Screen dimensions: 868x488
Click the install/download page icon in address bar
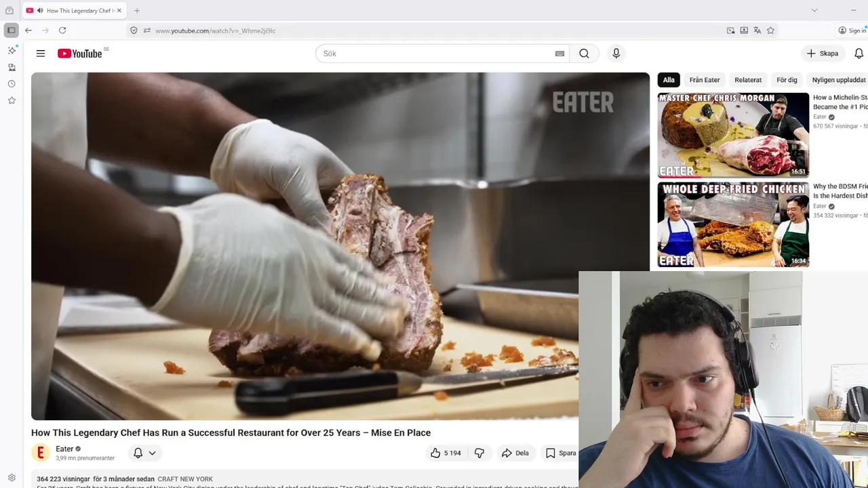(744, 30)
